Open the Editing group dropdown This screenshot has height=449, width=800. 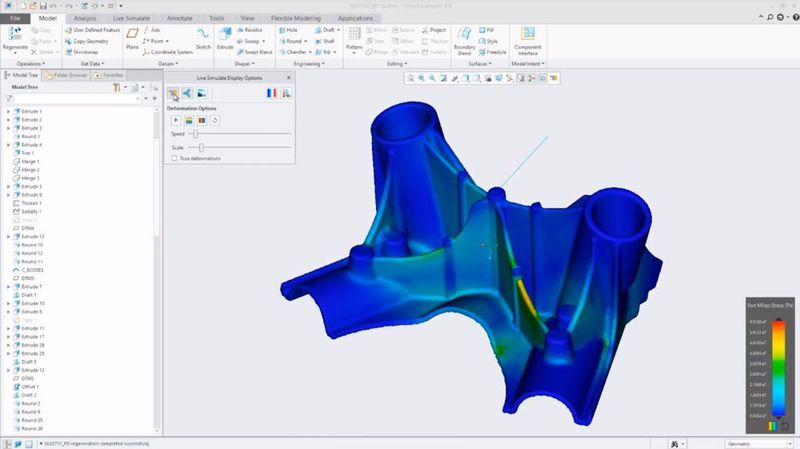coord(397,64)
